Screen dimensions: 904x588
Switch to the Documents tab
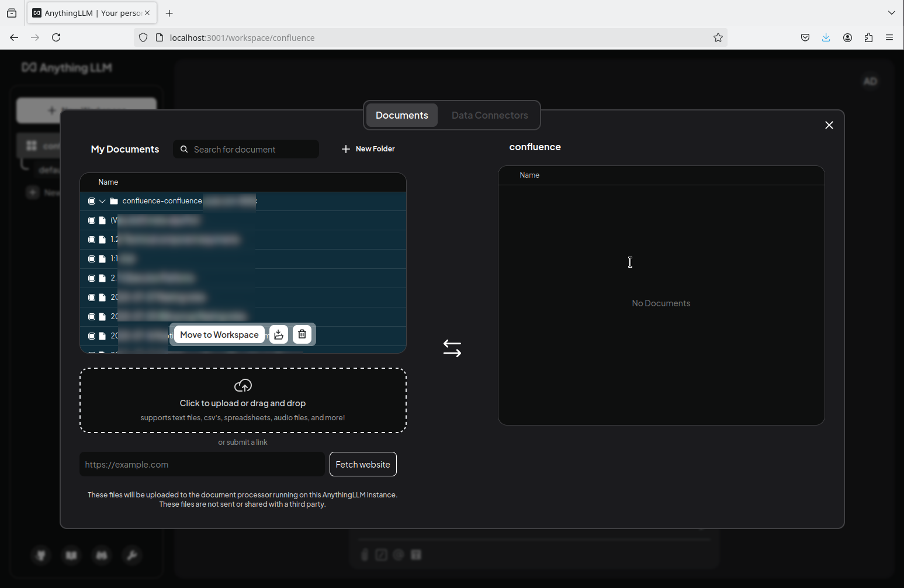401,115
